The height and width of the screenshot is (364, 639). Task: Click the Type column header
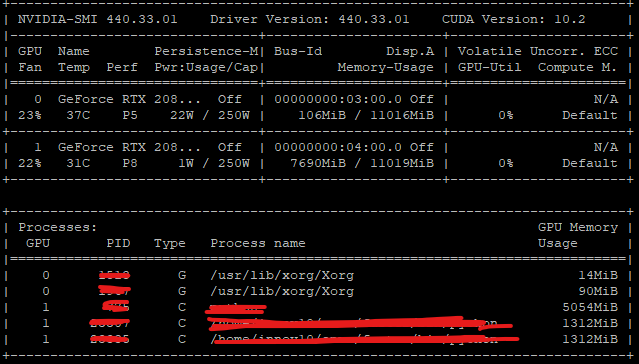click(170, 244)
